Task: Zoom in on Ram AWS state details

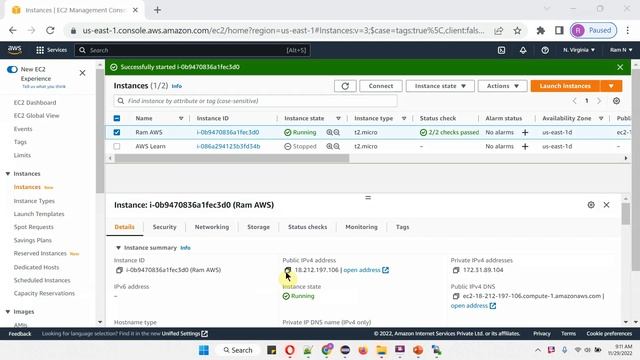Action: (x=329, y=132)
